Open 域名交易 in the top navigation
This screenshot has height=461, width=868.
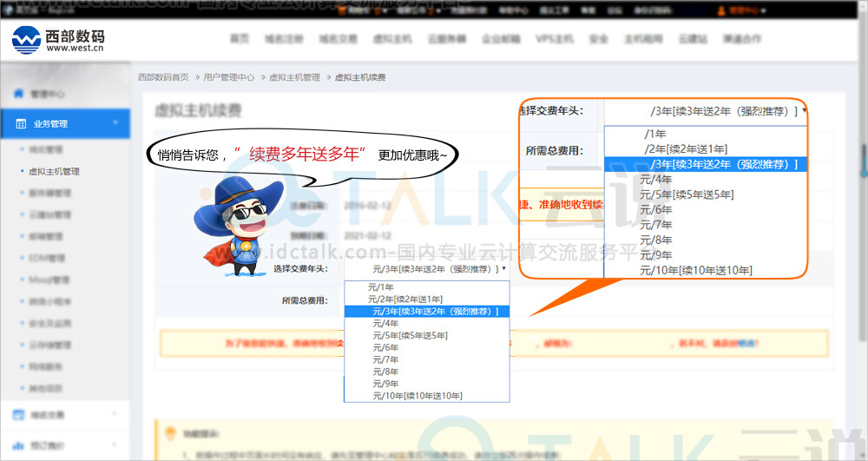click(x=339, y=39)
